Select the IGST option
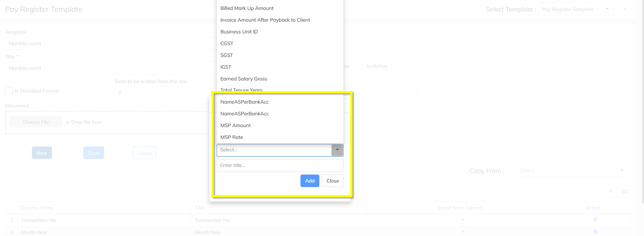 click(x=226, y=67)
